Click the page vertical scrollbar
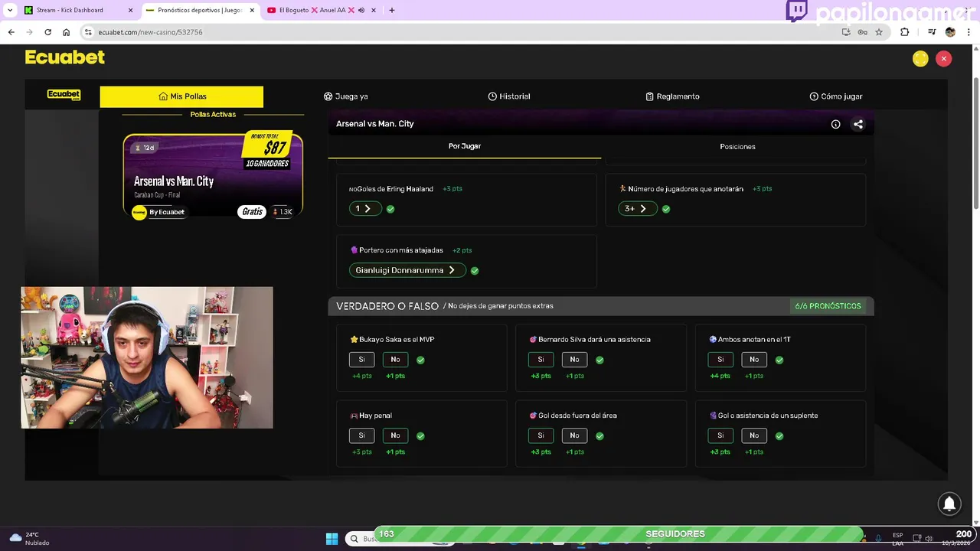This screenshot has width=980, height=551. click(975, 142)
